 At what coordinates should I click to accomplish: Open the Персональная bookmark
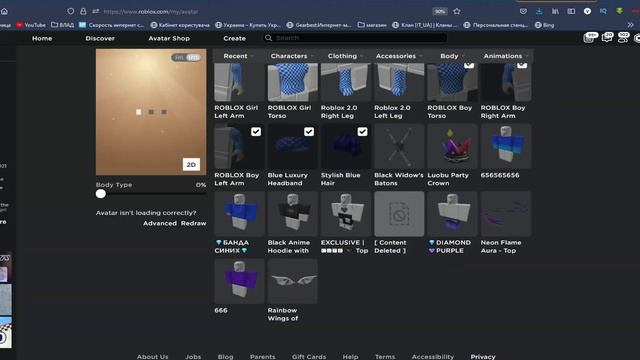click(496, 25)
